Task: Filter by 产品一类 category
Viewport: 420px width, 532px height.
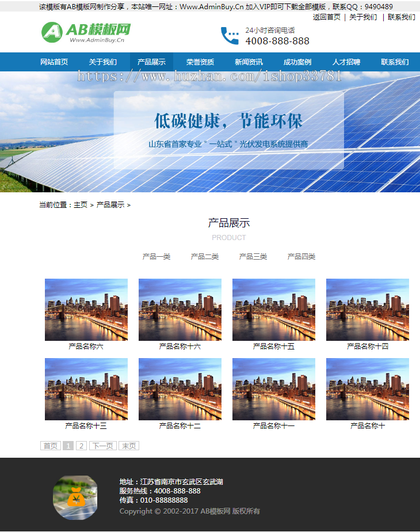Action: pyautogui.click(x=156, y=257)
